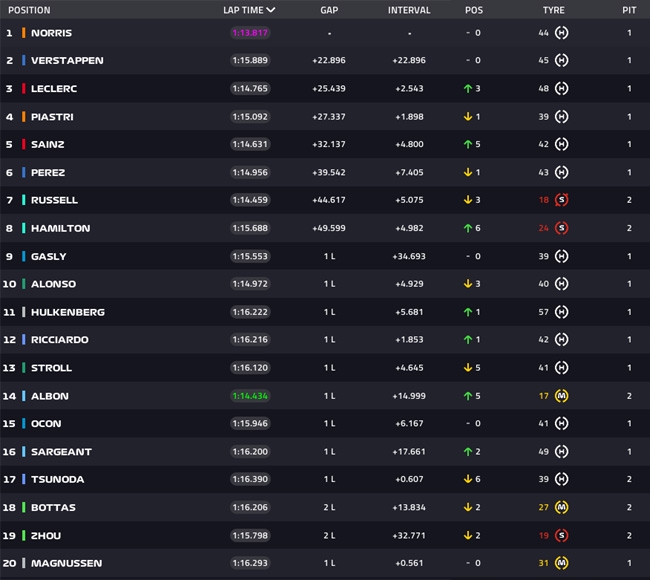Click Perez's gap +39.542
The width and height of the screenshot is (650, 580).
(x=329, y=172)
